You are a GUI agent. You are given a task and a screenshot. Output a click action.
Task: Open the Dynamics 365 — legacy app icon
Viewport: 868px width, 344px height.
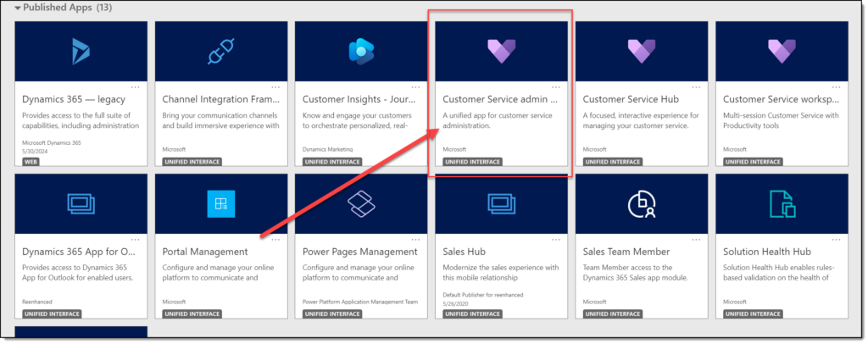click(x=81, y=52)
